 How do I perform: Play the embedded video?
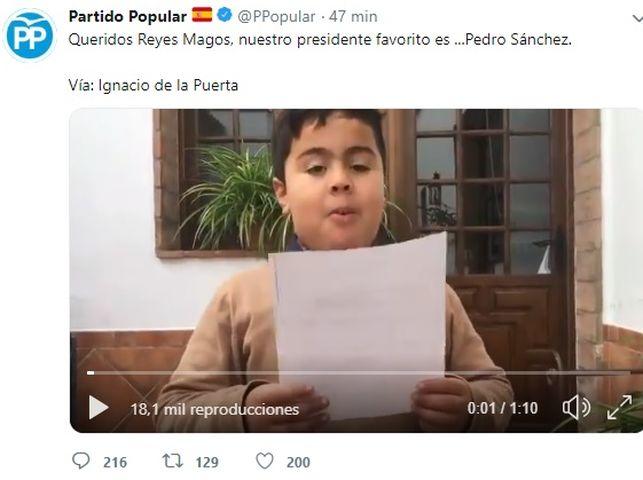[98, 407]
